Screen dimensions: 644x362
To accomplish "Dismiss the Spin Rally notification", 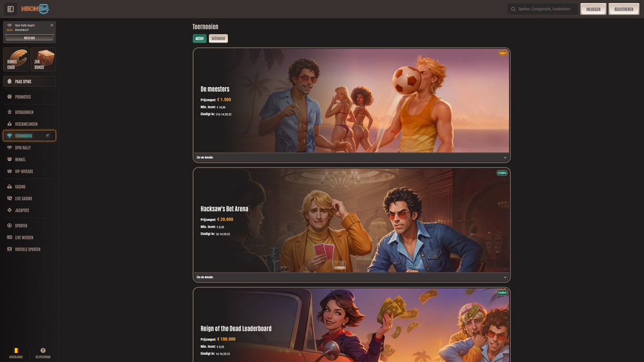I will (x=52, y=25).
